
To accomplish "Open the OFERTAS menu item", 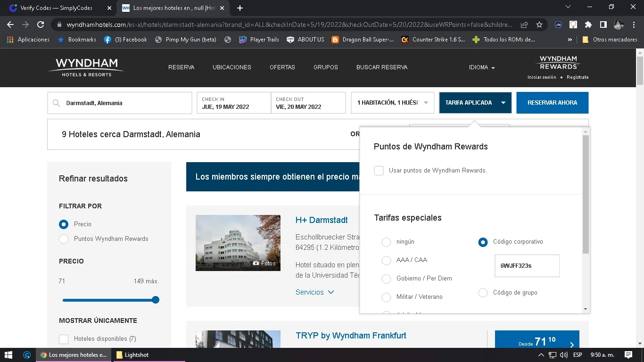I will [282, 67].
